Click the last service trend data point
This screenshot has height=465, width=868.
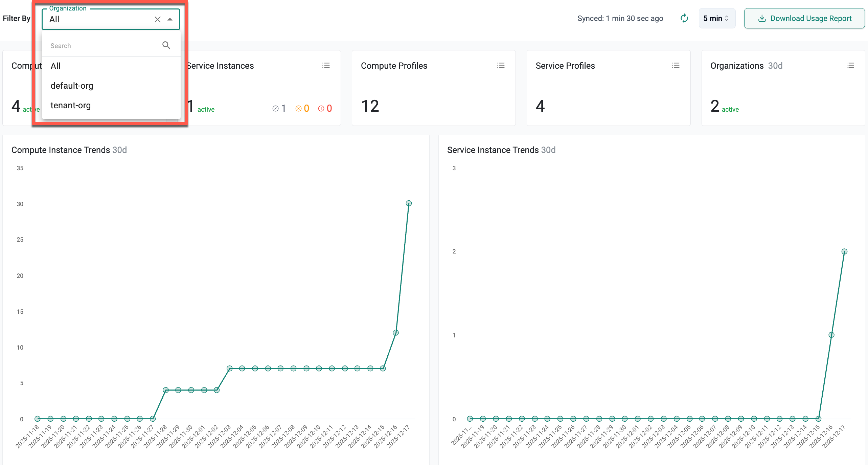(844, 251)
